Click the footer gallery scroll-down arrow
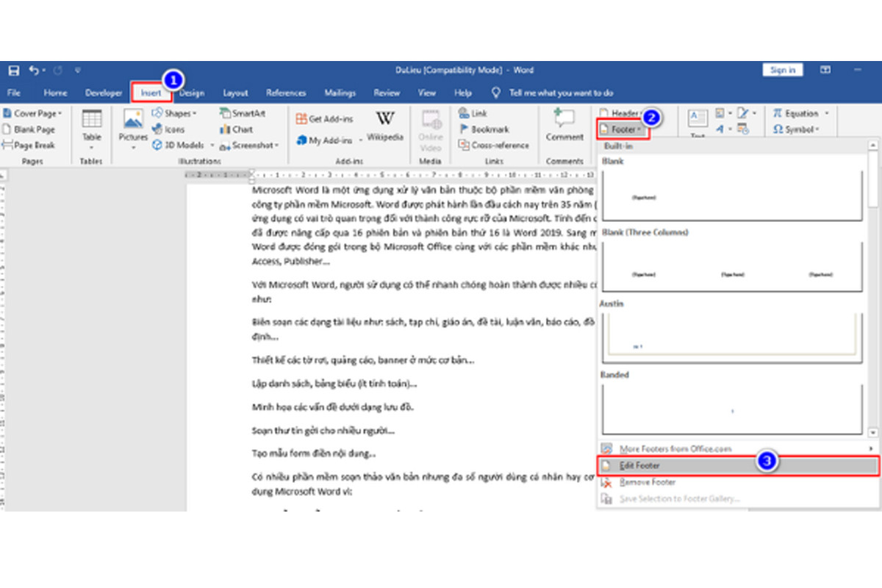882x588 pixels. click(872, 433)
